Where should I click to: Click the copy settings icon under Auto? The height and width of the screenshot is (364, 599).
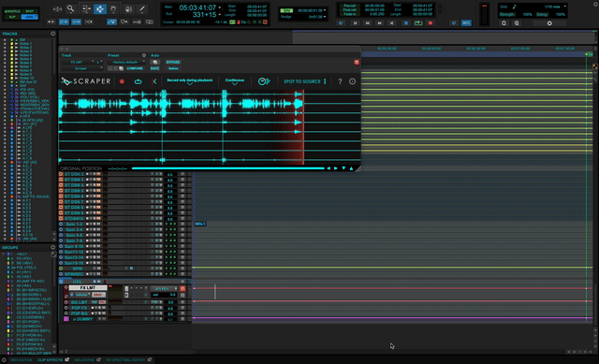pos(154,62)
